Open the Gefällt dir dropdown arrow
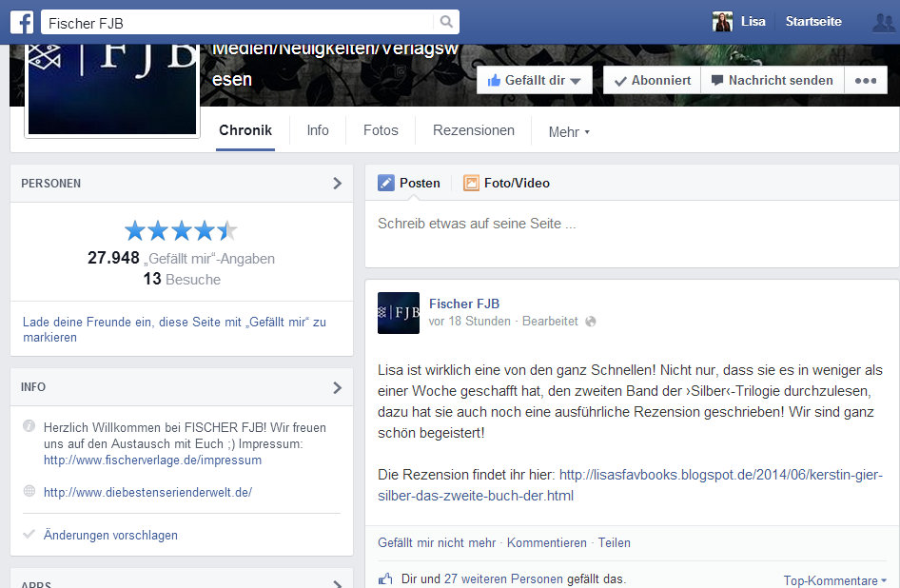Image resolution: width=900 pixels, height=588 pixels. pos(576,82)
